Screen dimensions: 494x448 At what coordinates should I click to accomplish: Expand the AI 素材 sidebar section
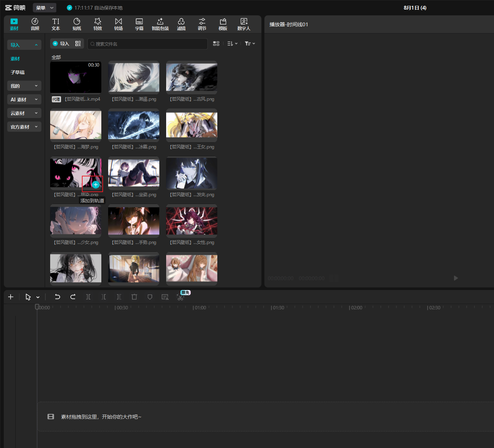(24, 99)
